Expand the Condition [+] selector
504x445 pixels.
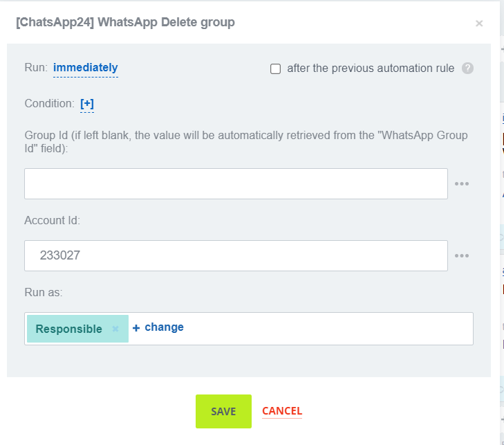click(x=87, y=104)
